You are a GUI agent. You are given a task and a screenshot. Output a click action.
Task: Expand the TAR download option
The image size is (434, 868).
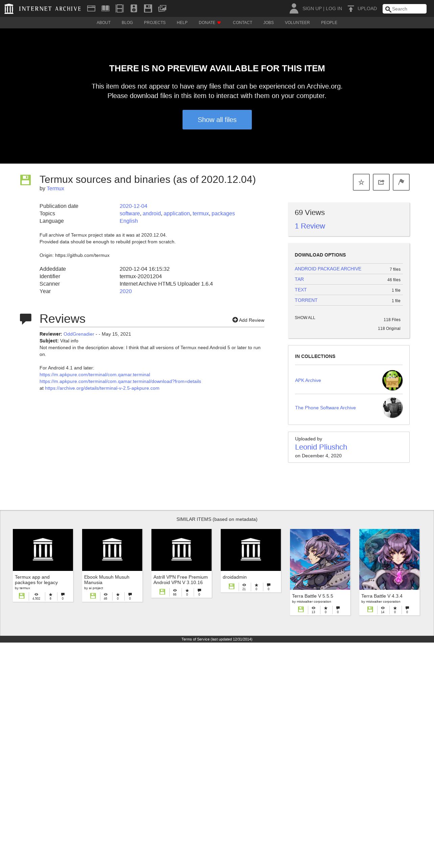point(299,279)
